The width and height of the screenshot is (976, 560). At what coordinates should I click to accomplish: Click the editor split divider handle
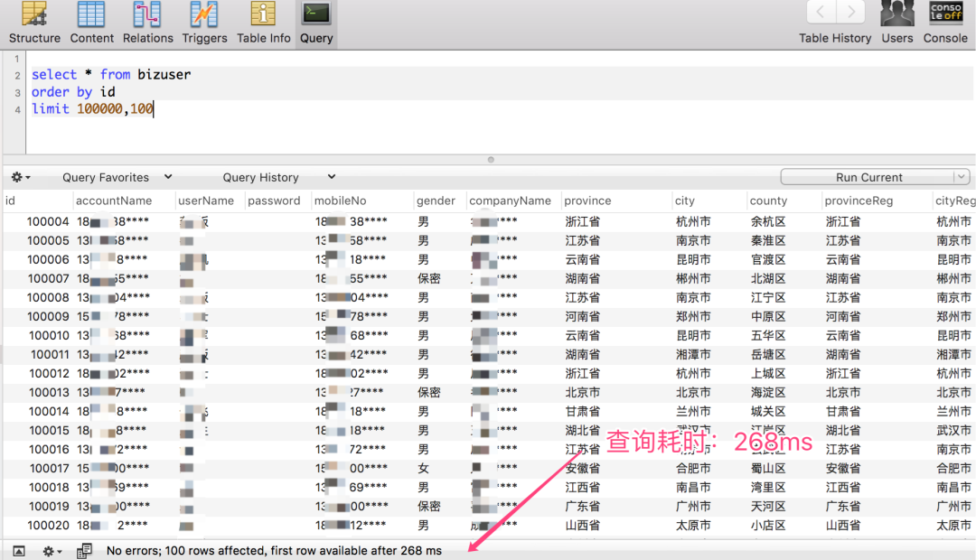coord(491,160)
